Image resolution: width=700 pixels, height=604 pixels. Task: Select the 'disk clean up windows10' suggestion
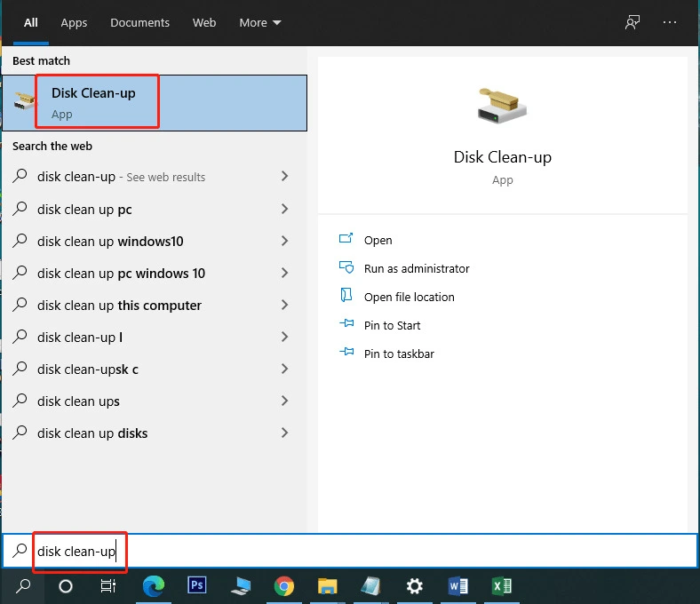155,241
